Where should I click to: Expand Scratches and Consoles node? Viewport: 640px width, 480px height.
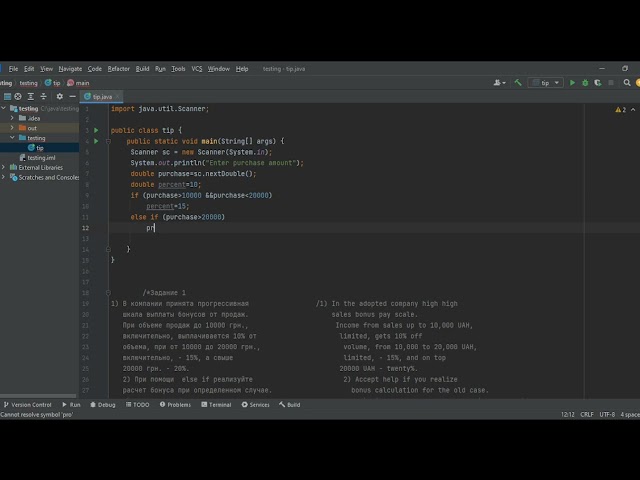[x=4, y=177]
